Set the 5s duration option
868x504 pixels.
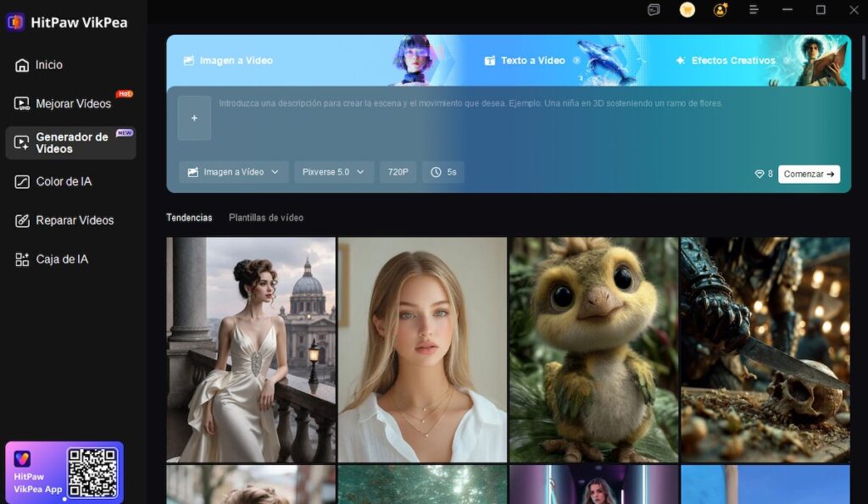point(443,172)
